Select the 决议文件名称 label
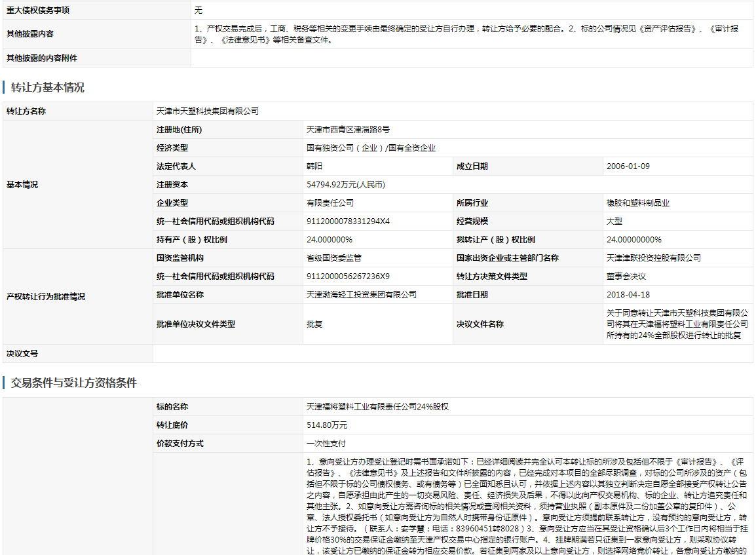Screen dimensions: 756x555 [x=480, y=324]
